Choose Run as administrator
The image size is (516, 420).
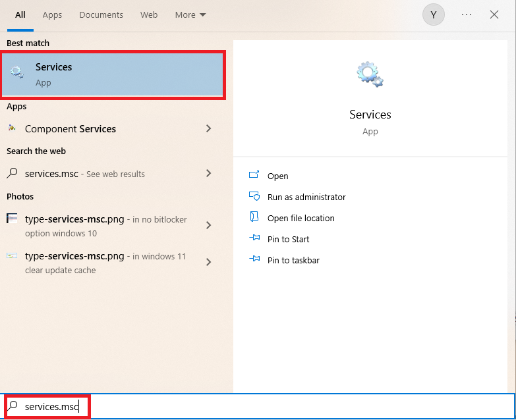click(306, 197)
